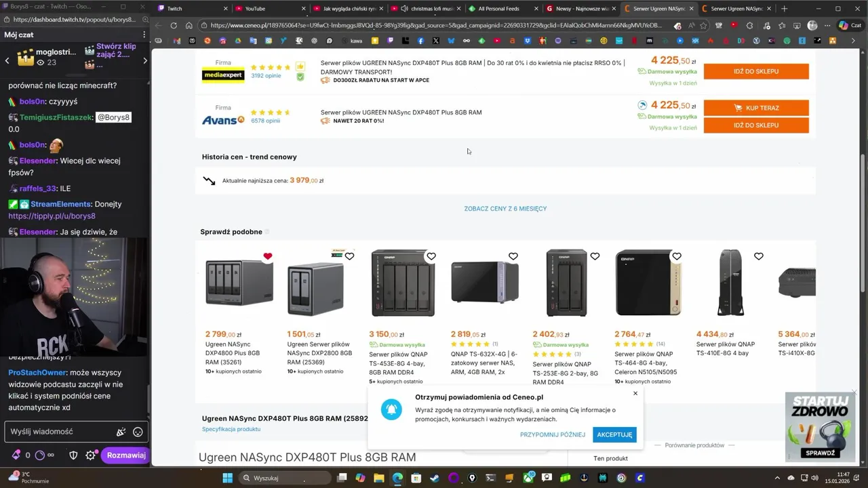Show previous item in Twitch chat leaderboard
The image size is (868, 488).
point(7,60)
